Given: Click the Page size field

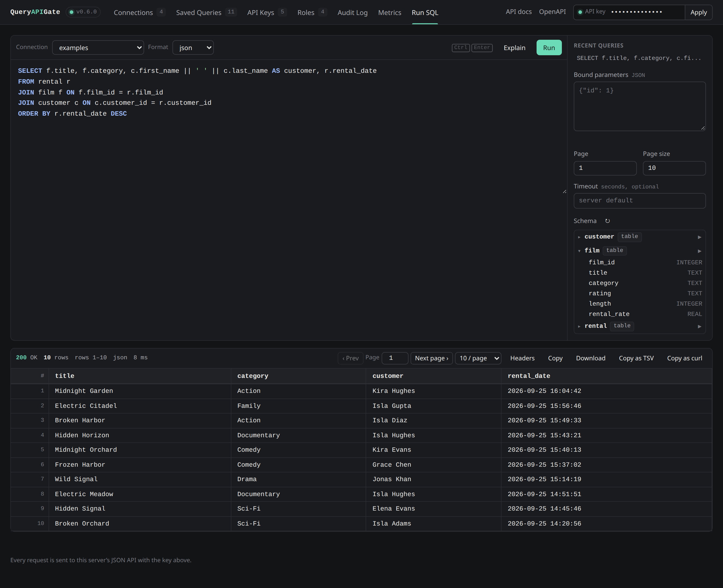Looking at the screenshot, I should (674, 168).
